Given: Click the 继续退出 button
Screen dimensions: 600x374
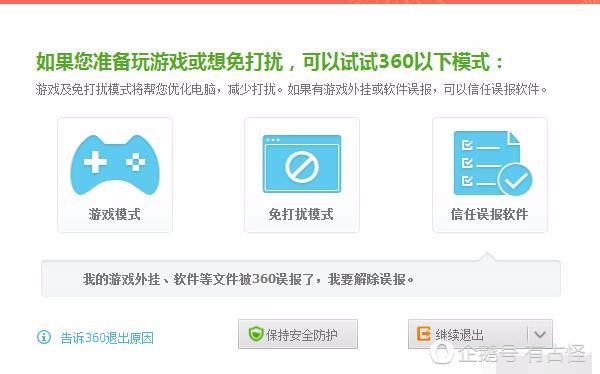Looking at the screenshot, I should (468, 334).
